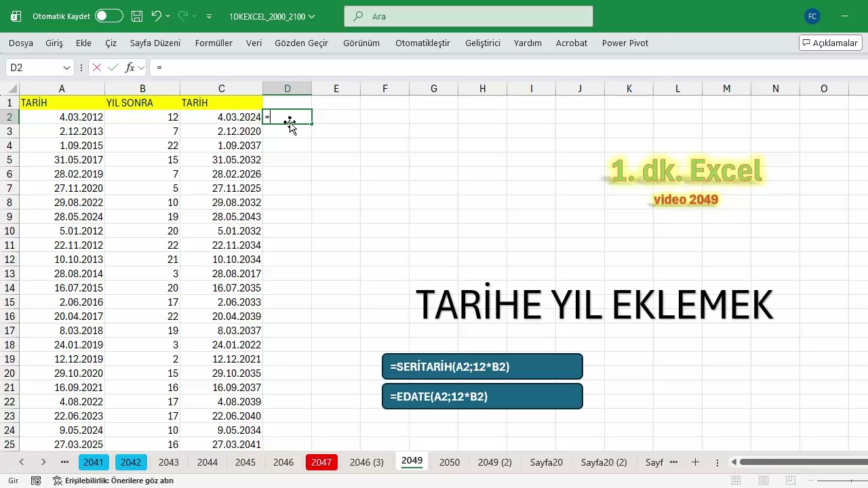Switch to the red 2047 sheet tab
The width and height of the screenshot is (868, 488).
tap(321, 462)
